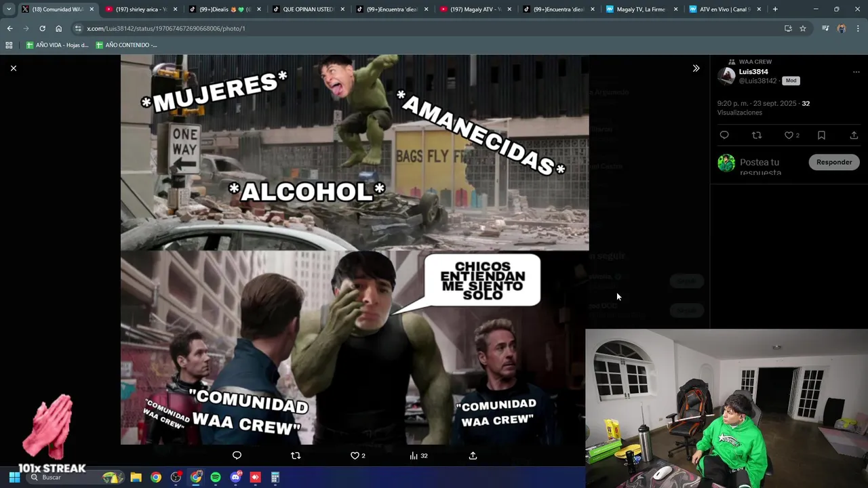
Task: Open a new browser tab with plus button
Action: click(775, 9)
